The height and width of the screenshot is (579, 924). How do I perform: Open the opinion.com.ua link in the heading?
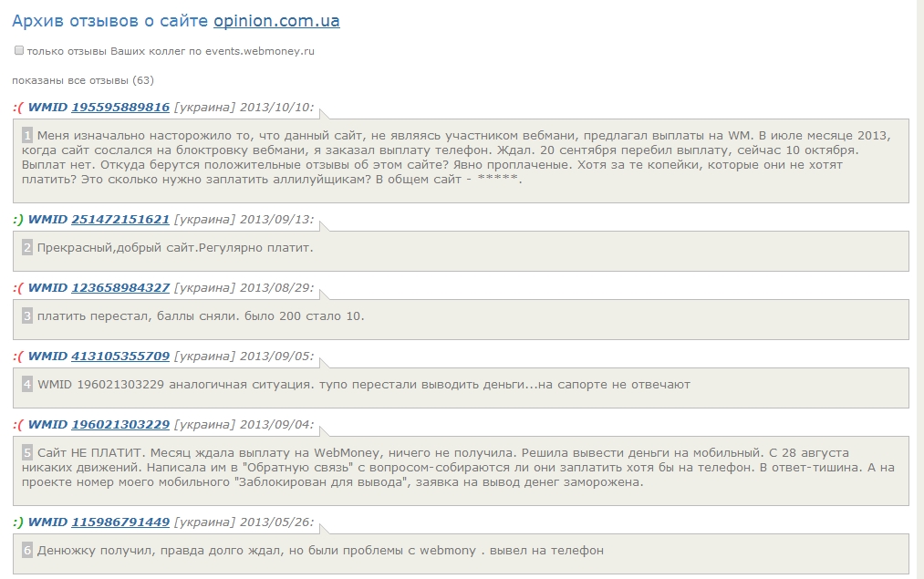tap(276, 21)
